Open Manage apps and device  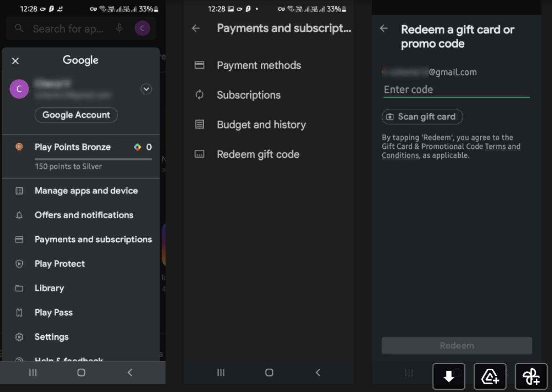[x=81, y=191]
